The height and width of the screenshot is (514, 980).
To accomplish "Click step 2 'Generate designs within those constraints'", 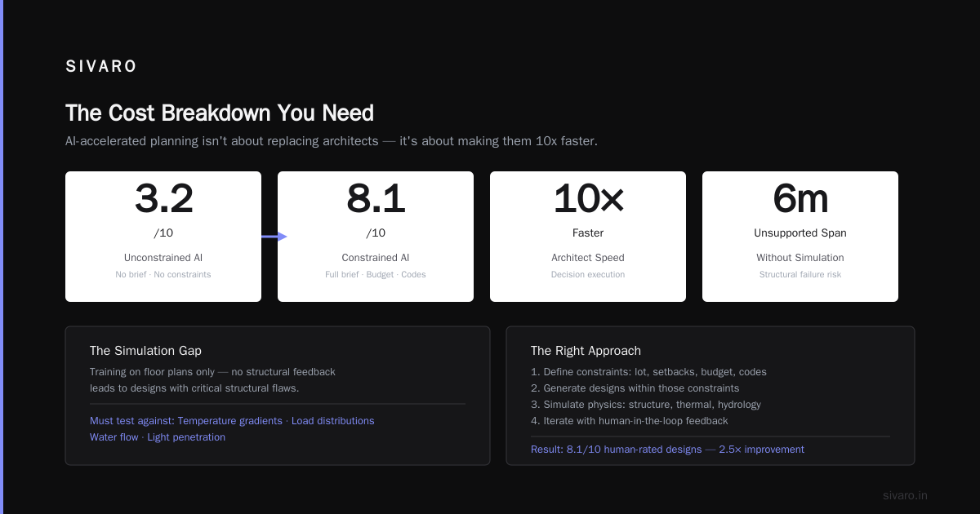I will 635,388.
